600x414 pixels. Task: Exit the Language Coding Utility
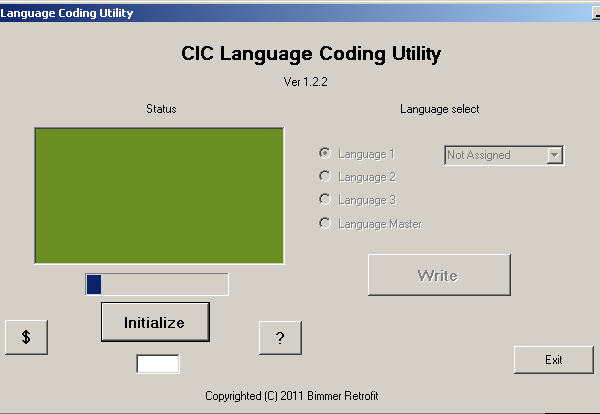pos(554,360)
